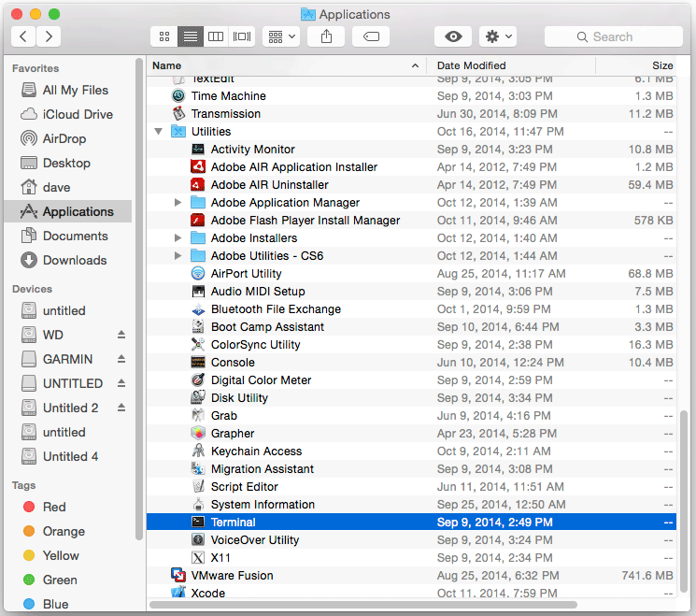Viewport: 696px width, 616px height.
Task: Click the VMware Fusion icon
Action: click(178, 576)
